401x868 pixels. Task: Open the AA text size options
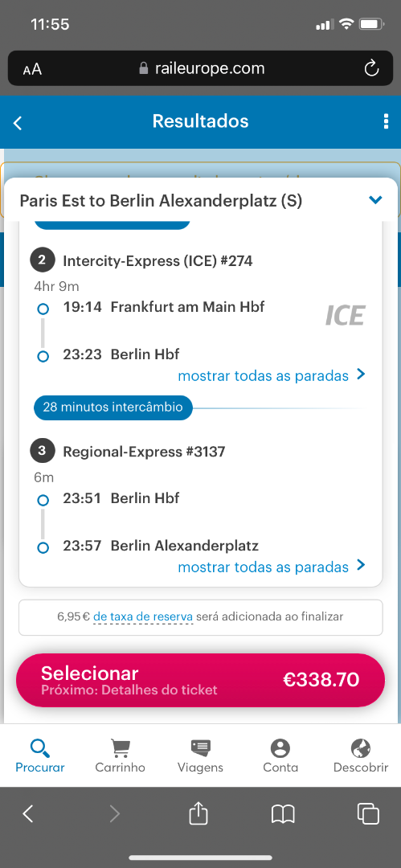pyautogui.click(x=32, y=69)
